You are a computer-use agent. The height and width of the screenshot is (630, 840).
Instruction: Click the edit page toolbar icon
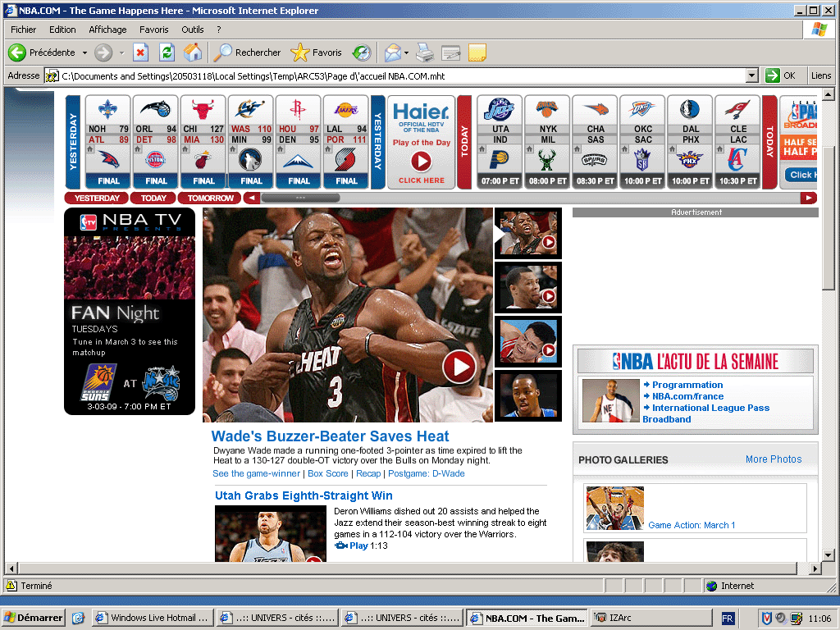point(450,52)
